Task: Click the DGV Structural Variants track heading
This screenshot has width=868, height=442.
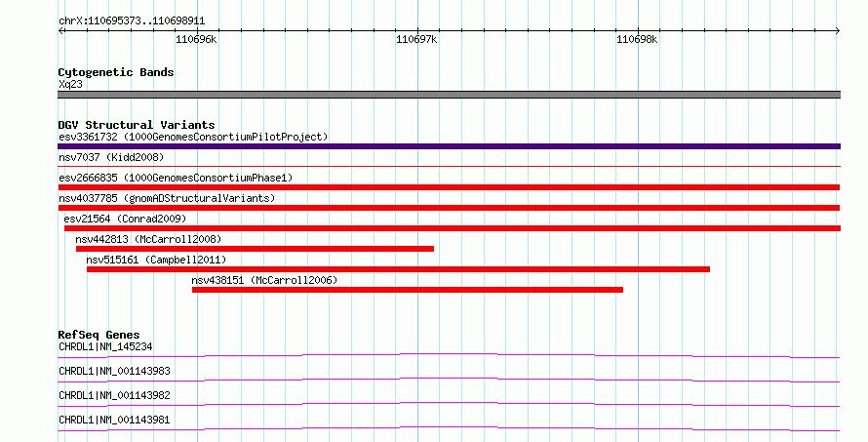Action: click(x=137, y=125)
